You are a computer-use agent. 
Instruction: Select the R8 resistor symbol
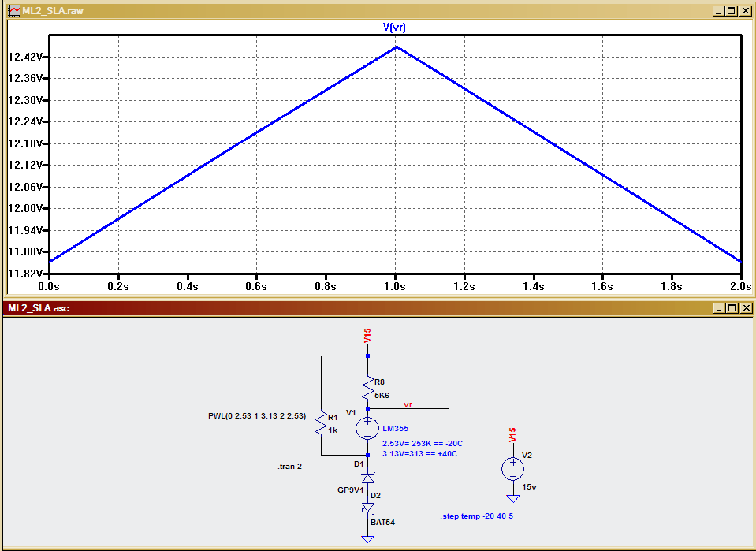(x=368, y=388)
